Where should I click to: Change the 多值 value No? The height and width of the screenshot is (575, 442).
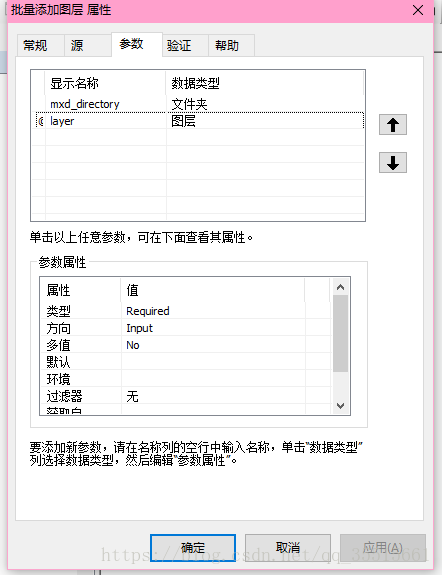pyautogui.click(x=213, y=345)
